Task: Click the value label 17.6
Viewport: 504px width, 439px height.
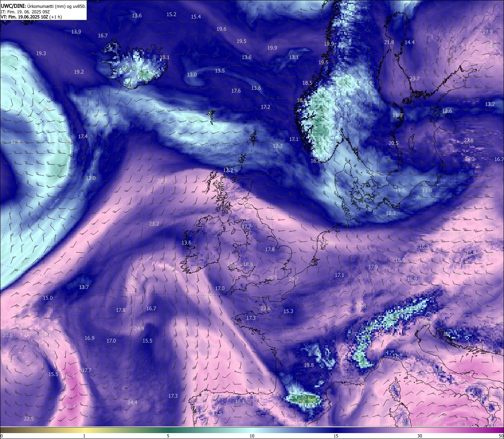Action: (236, 91)
